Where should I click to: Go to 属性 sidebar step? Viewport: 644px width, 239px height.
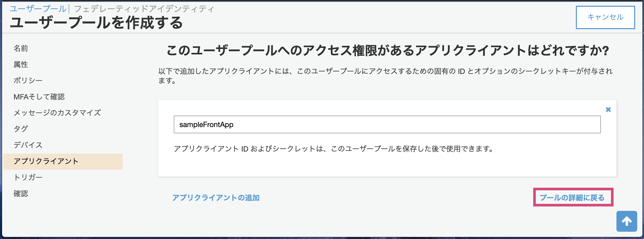[21, 64]
